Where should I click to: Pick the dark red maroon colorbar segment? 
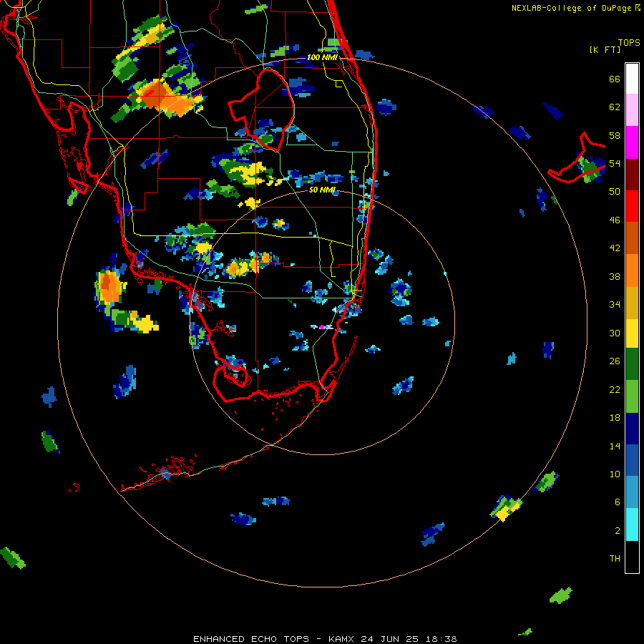click(x=632, y=174)
